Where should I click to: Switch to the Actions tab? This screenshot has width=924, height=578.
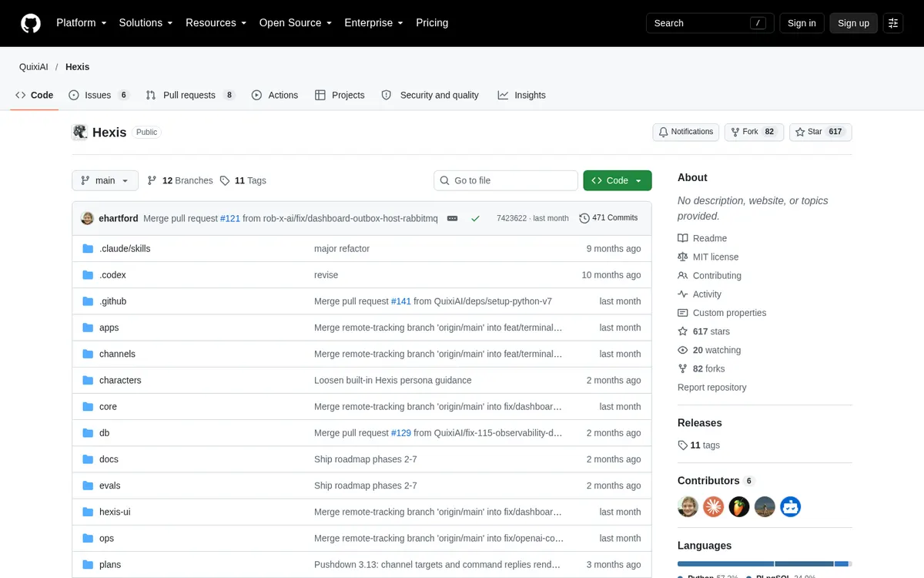275,95
